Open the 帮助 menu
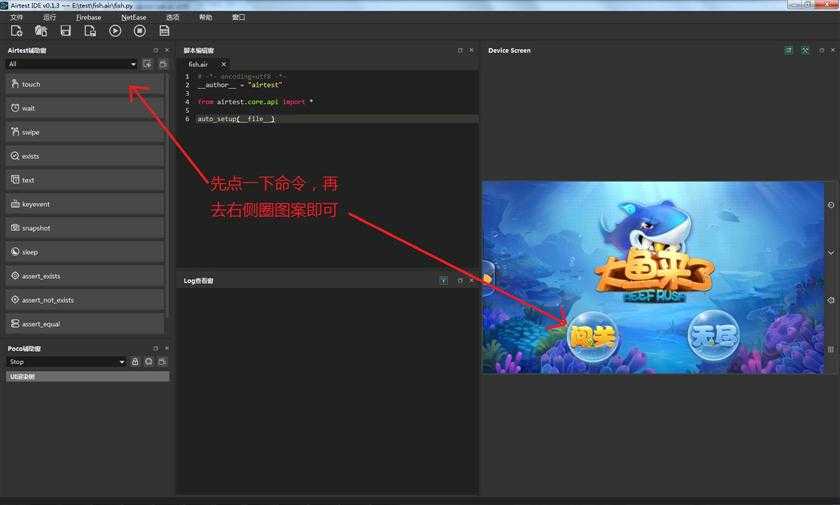This screenshot has height=505, width=840. tap(206, 17)
